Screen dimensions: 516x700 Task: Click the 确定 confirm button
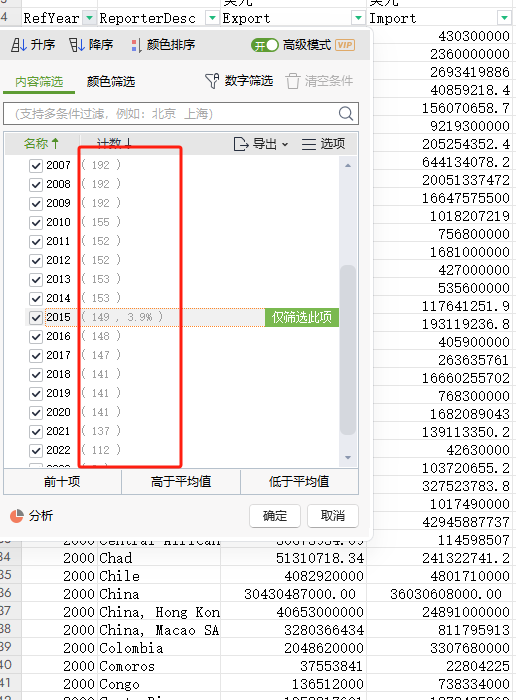275,516
